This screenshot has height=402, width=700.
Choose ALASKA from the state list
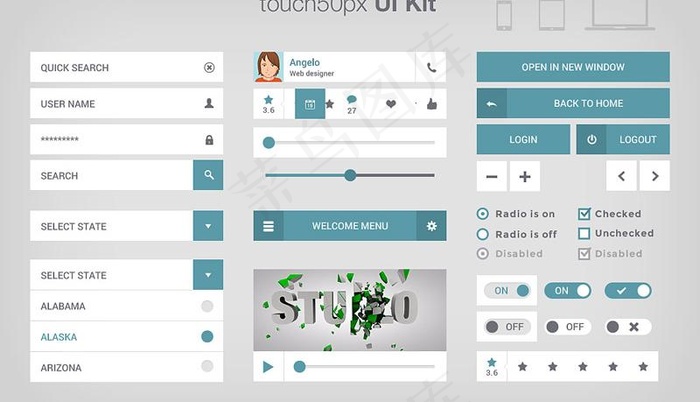pyautogui.click(x=126, y=337)
